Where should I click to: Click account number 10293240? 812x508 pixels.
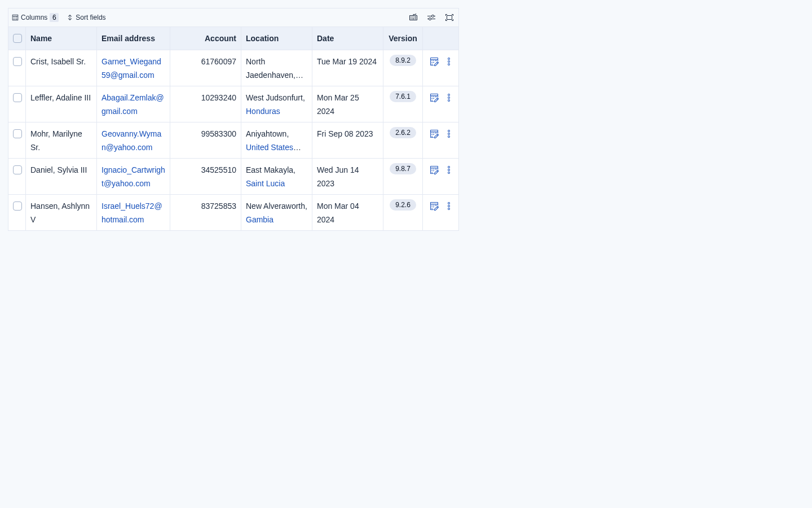219,98
